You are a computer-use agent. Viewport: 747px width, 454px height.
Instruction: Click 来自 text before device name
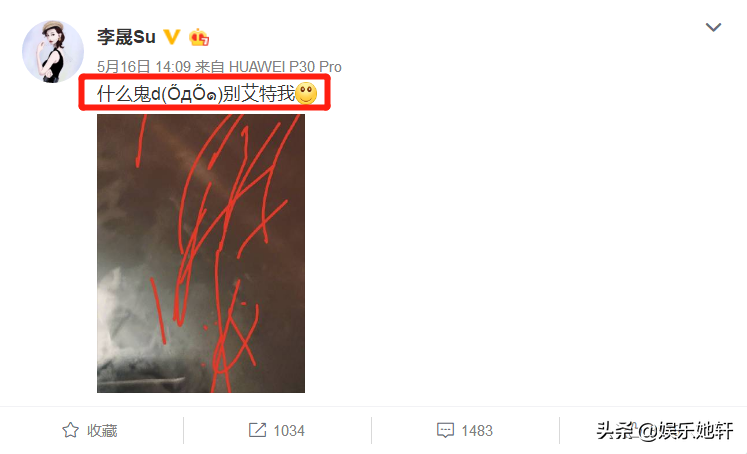(x=210, y=67)
